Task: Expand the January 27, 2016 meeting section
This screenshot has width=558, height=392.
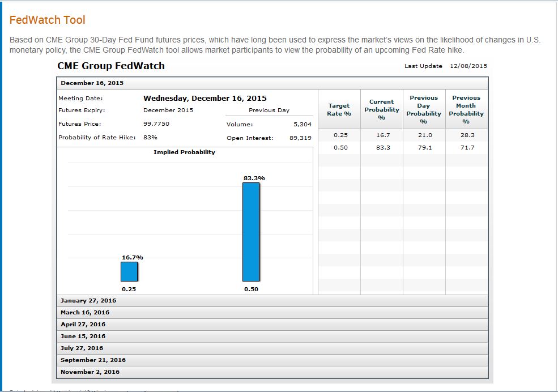Action: [272, 301]
